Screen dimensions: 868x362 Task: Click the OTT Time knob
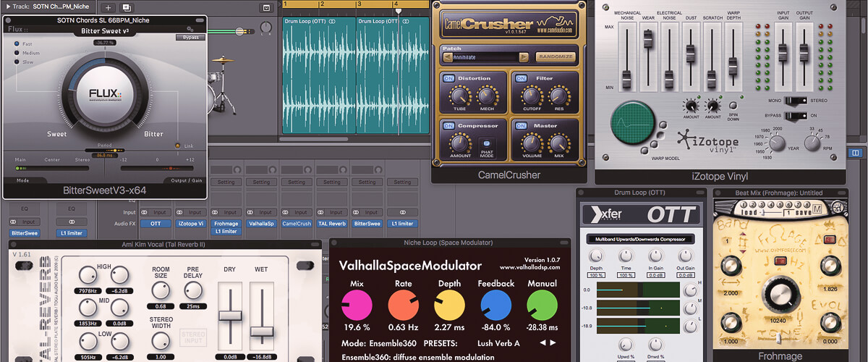[626, 256]
